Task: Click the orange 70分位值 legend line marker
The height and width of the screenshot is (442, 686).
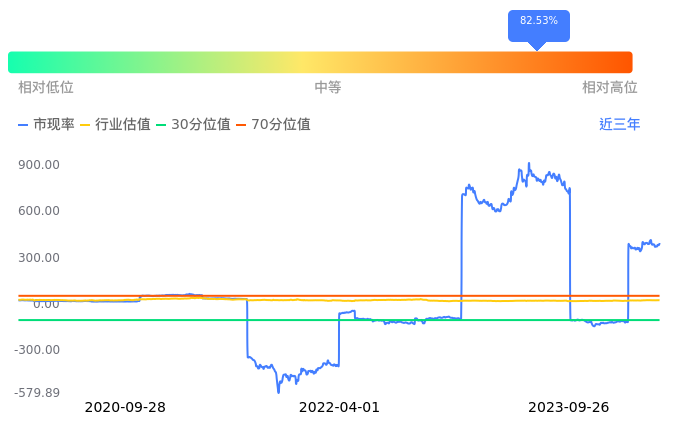Action: tap(241, 125)
